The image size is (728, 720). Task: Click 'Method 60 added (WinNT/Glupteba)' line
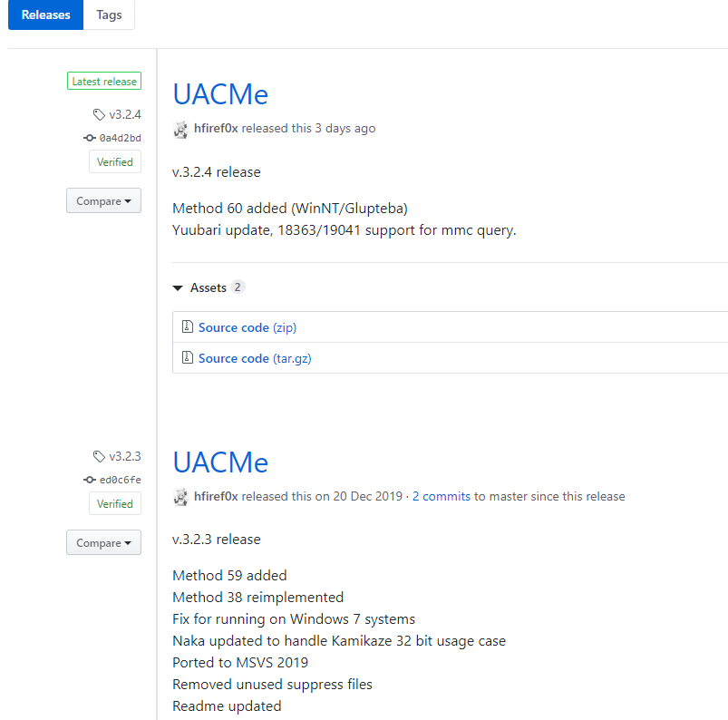pos(290,209)
